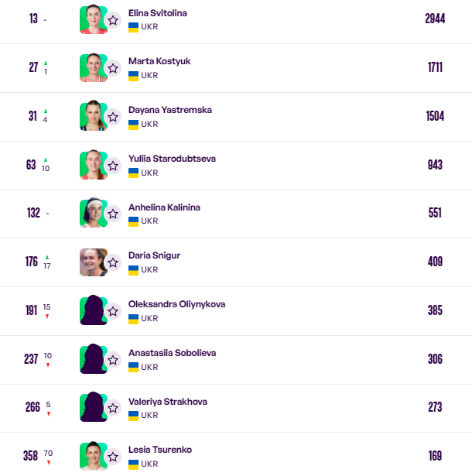
Task: Click Elina Svitolina's profile photo
Action: click(x=92, y=20)
